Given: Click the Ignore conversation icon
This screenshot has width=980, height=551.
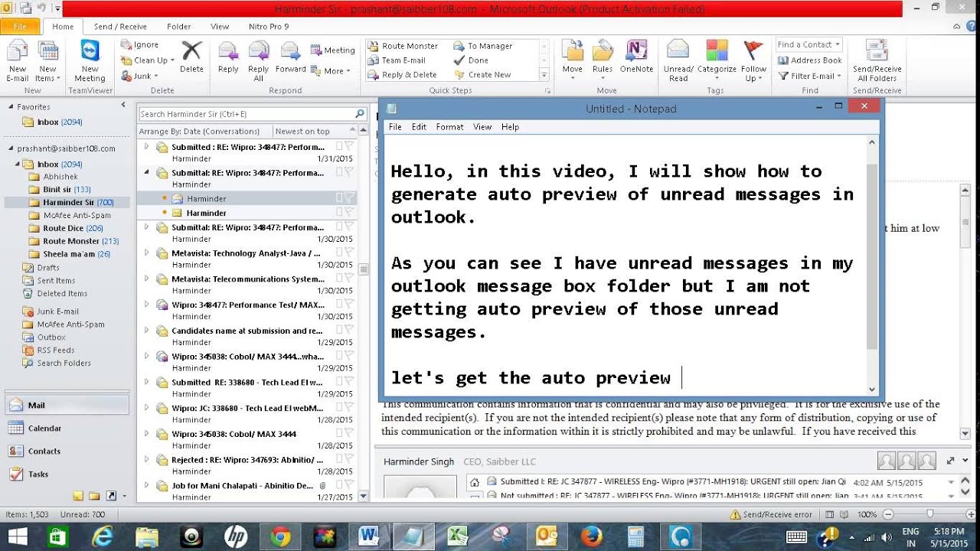Looking at the screenshot, I should tap(126, 44).
